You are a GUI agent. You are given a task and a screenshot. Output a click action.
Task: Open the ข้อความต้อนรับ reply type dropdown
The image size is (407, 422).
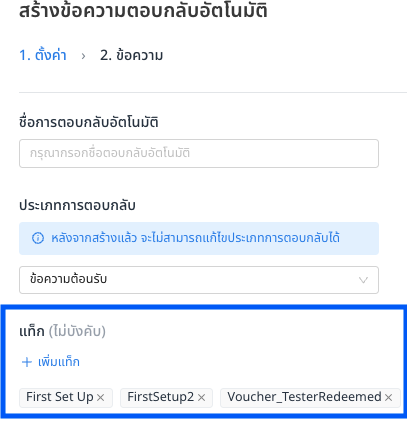coord(199,280)
